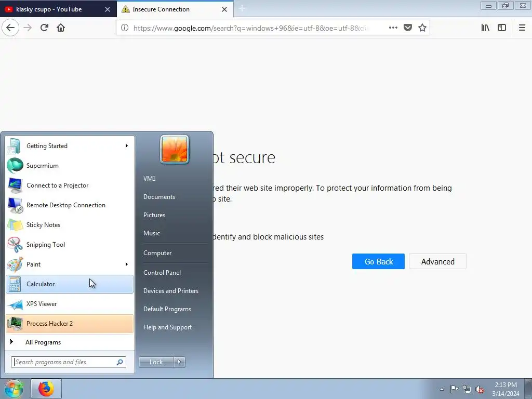Open Action Center flag icon
Screen dimensions: 532x399
click(454, 389)
